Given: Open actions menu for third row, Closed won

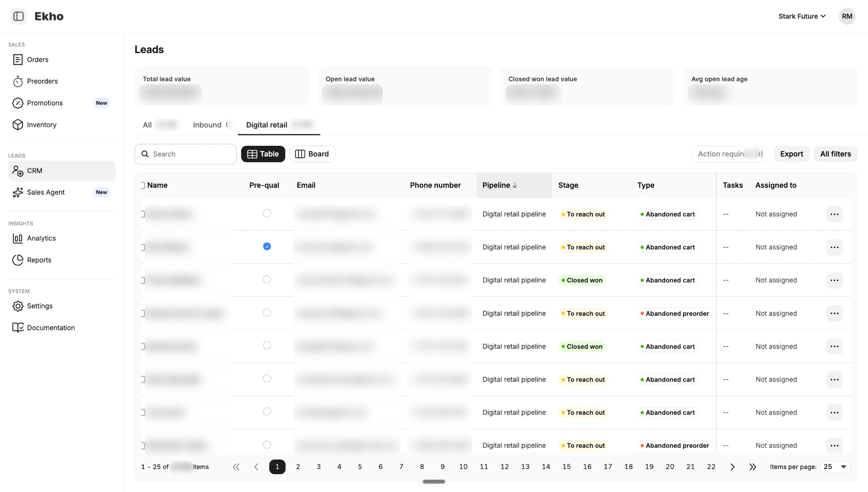Looking at the screenshot, I should click(x=834, y=280).
